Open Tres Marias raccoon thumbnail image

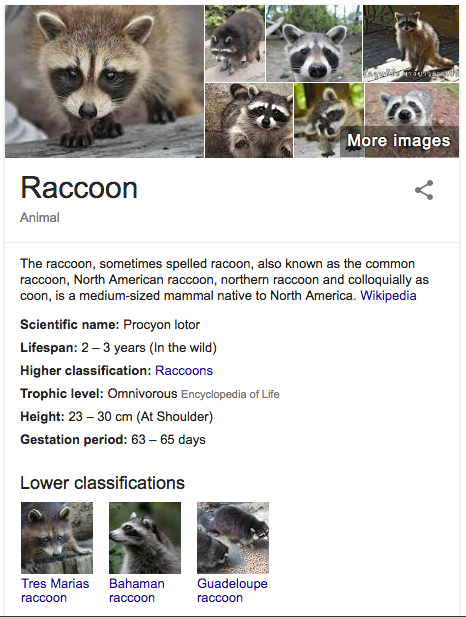[x=57, y=538]
